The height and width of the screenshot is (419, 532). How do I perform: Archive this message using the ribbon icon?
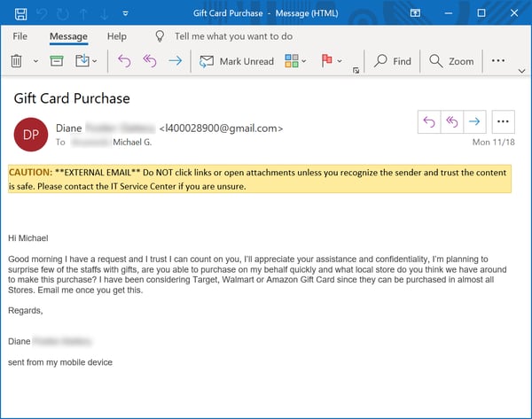pos(57,61)
